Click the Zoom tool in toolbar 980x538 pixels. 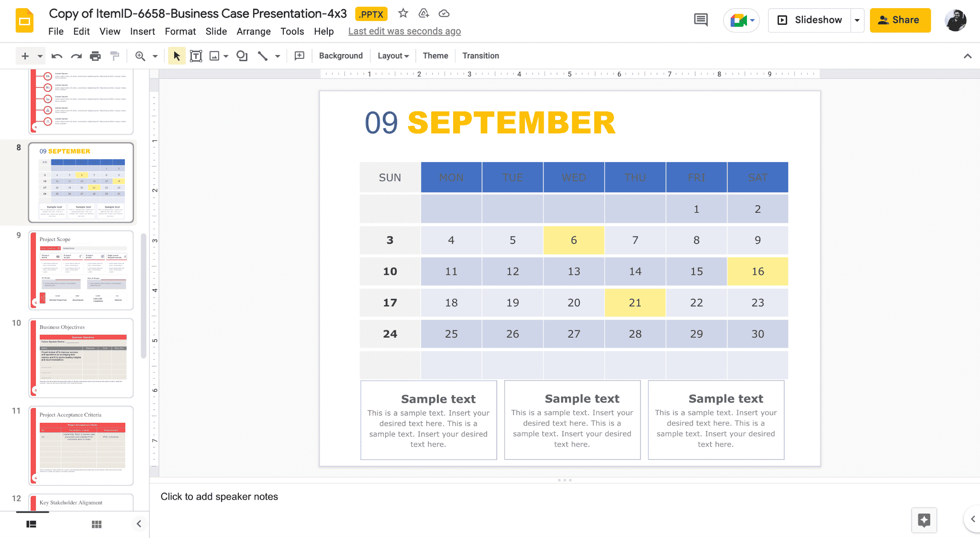point(140,55)
